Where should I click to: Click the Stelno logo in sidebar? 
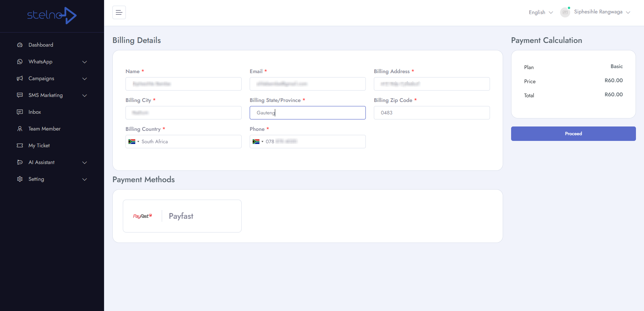point(52,15)
